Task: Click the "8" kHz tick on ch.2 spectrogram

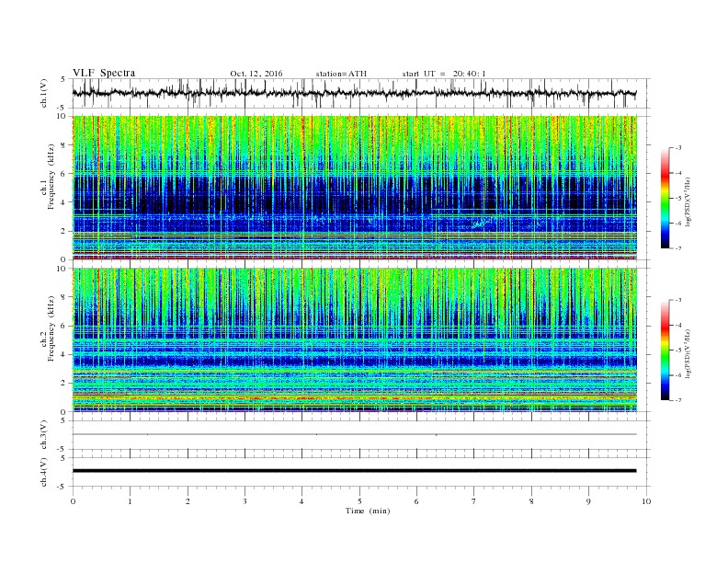Action: (x=64, y=297)
